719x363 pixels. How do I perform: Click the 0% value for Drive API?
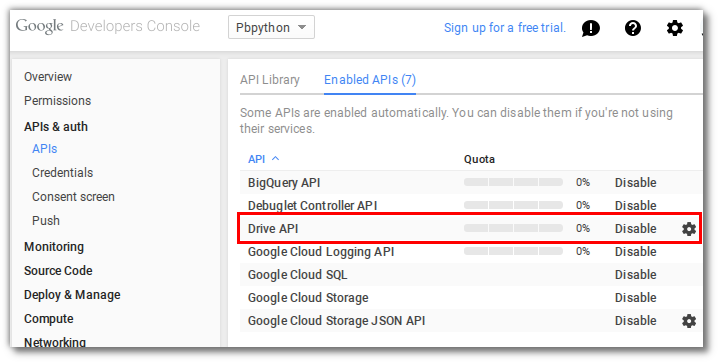[x=583, y=228]
